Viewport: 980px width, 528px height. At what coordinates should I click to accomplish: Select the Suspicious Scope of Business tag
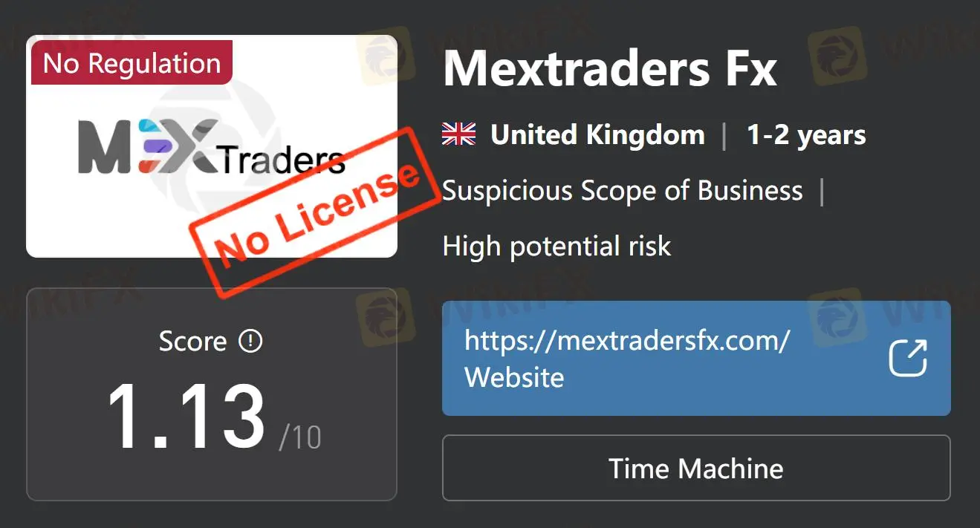point(623,191)
